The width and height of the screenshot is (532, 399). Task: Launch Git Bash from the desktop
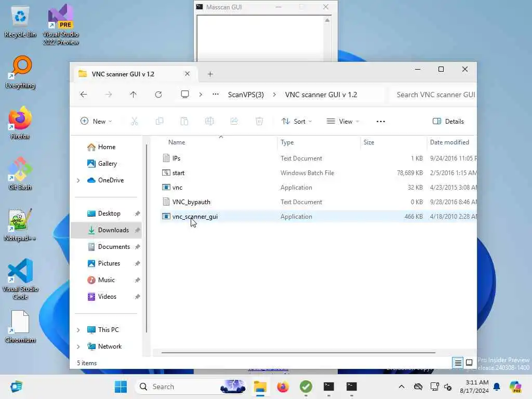pyautogui.click(x=20, y=174)
